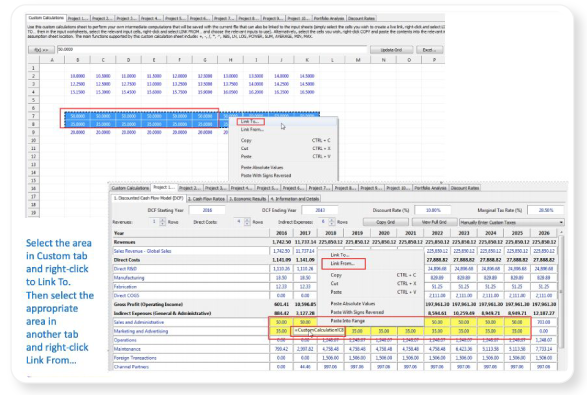Choose Link To... in the spreadsheet context menu
Screen dimensions: 587x395
(250, 121)
